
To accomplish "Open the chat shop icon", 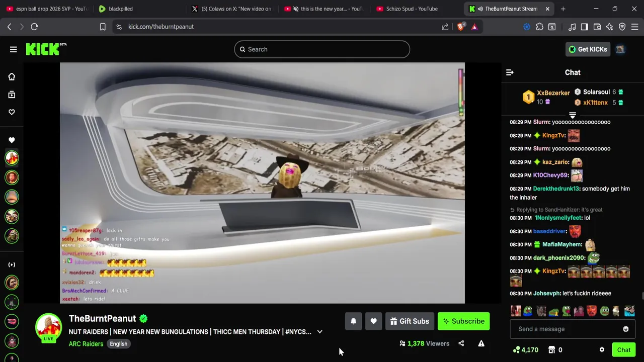I will (x=551, y=350).
